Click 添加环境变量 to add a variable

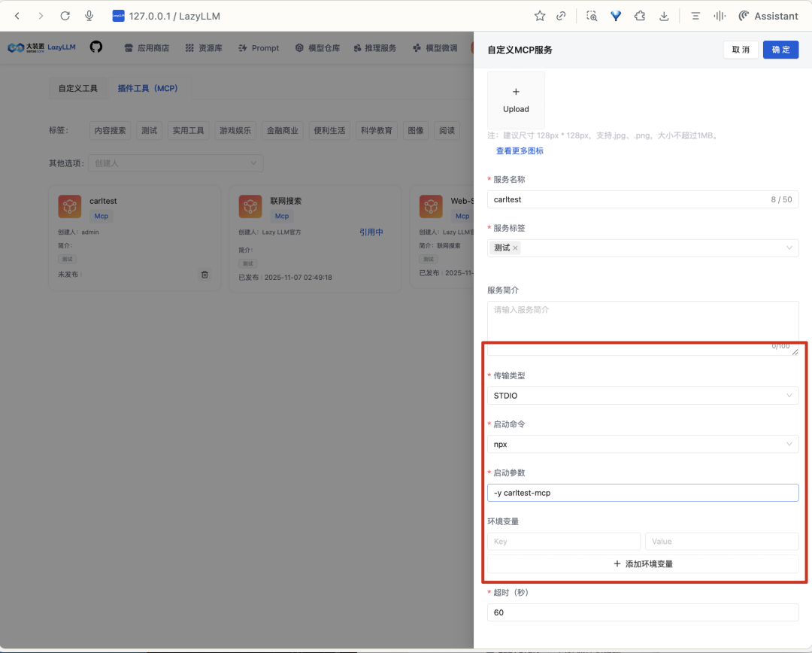(x=642, y=563)
